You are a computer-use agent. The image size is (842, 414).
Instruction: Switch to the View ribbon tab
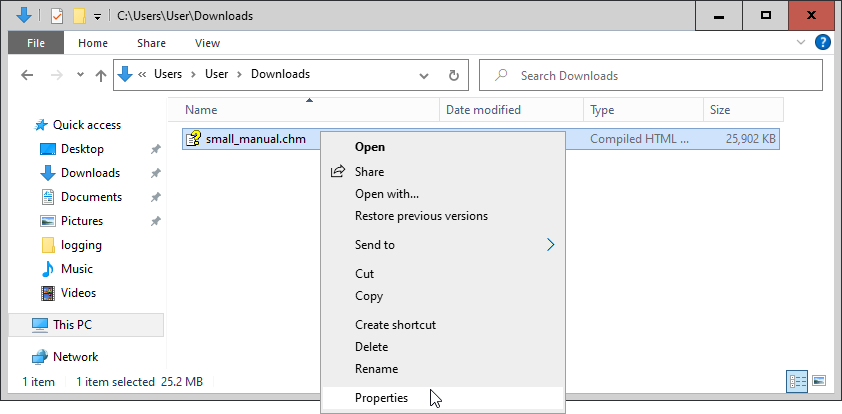[x=207, y=43]
